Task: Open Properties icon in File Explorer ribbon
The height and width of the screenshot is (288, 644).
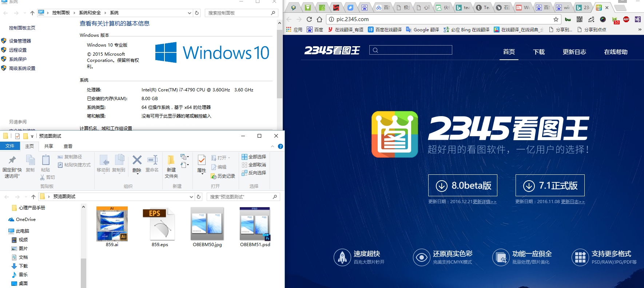Action: click(202, 160)
